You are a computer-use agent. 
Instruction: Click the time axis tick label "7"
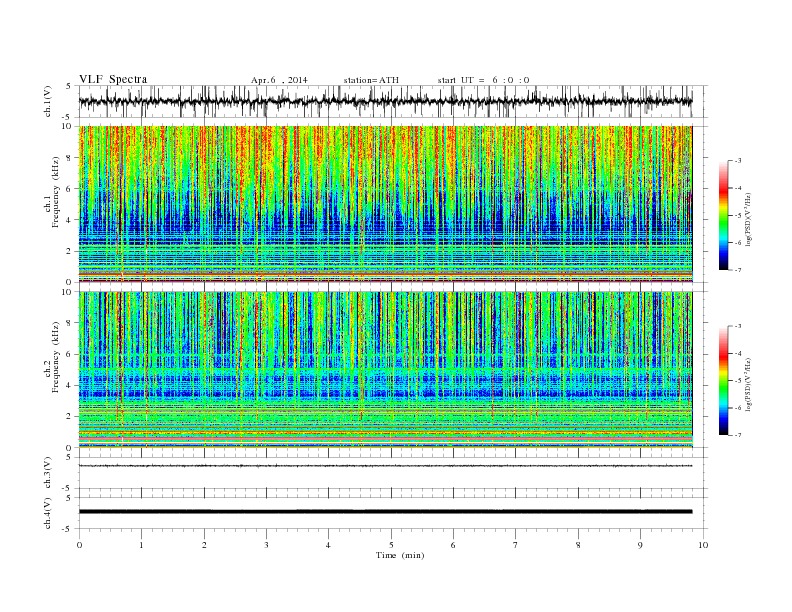516,545
